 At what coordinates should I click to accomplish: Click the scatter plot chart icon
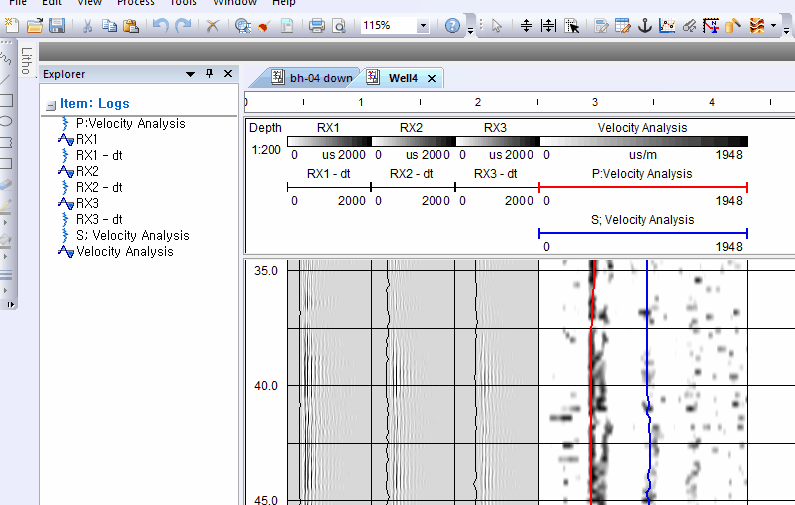pyautogui.click(x=667, y=25)
